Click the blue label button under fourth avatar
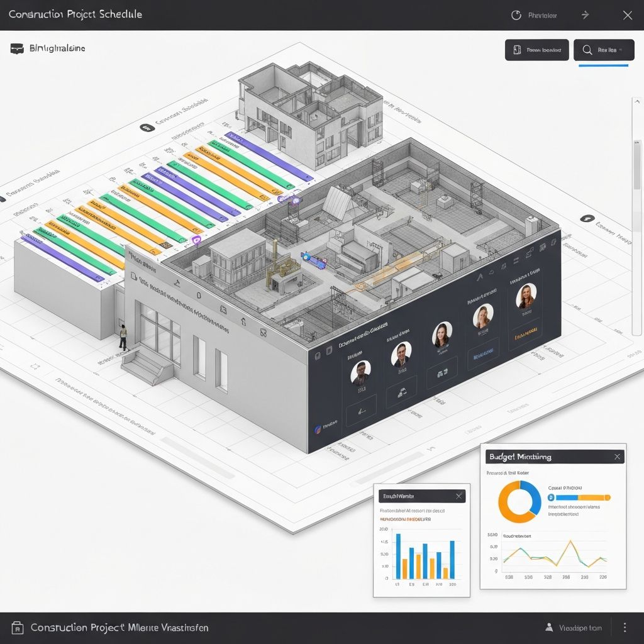The image size is (644, 644). tap(482, 355)
